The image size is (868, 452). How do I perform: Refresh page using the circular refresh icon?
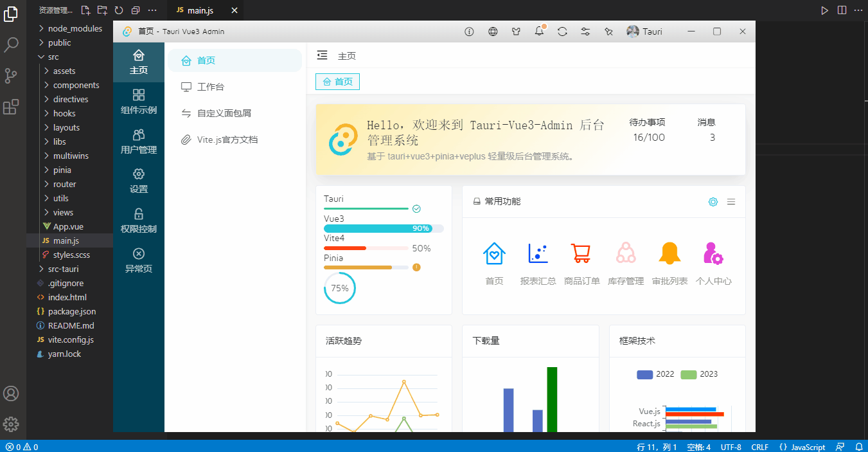[x=562, y=31]
